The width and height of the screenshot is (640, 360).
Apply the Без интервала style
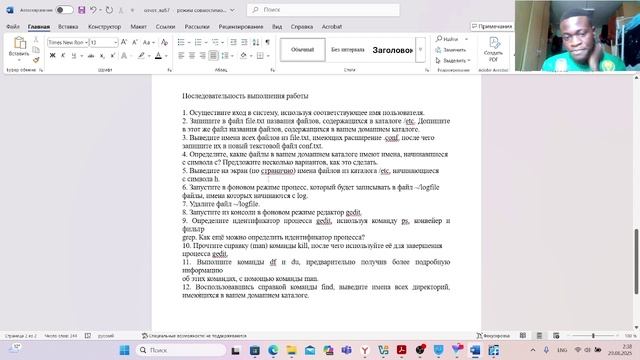(x=348, y=50)
